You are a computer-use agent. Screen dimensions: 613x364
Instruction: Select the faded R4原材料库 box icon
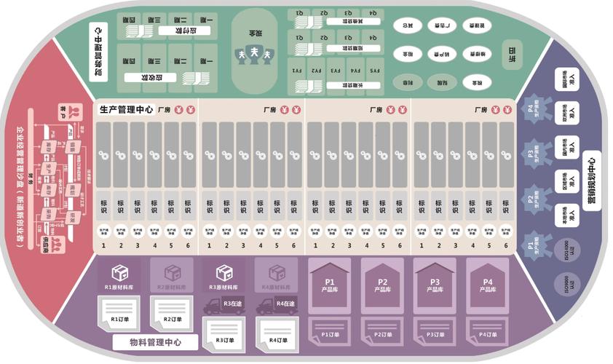tap(277, 273)
